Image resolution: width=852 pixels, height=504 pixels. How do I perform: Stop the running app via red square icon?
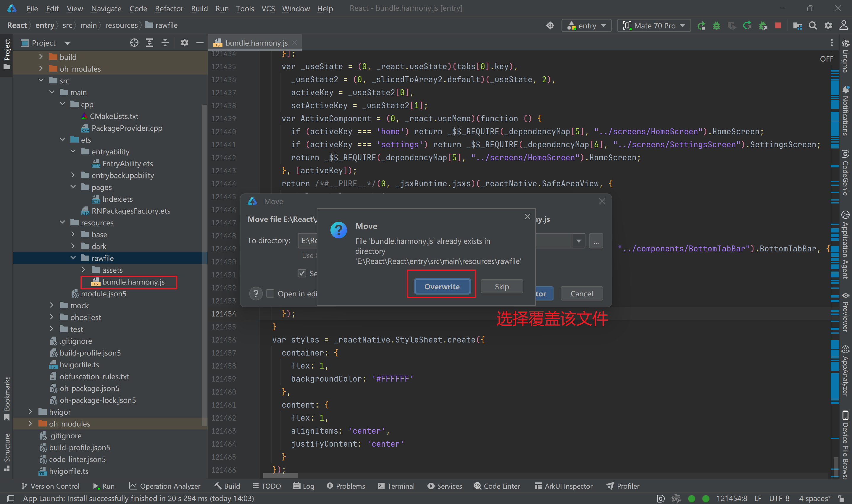tap(778, 25)
